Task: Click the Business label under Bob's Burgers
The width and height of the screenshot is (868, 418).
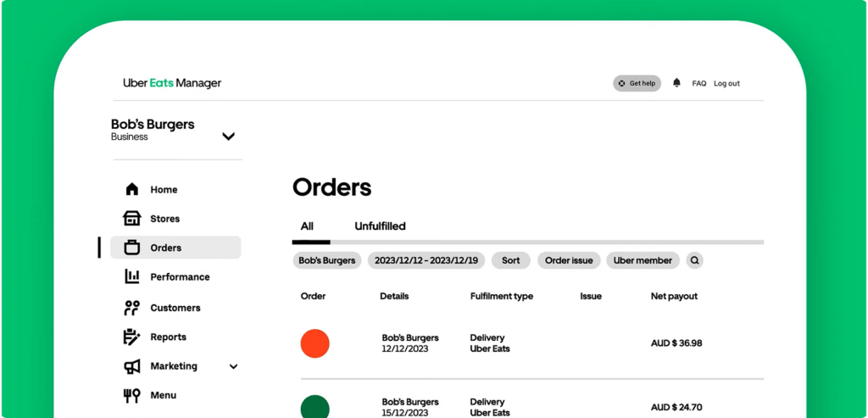Action: click(x=130, y=137)
